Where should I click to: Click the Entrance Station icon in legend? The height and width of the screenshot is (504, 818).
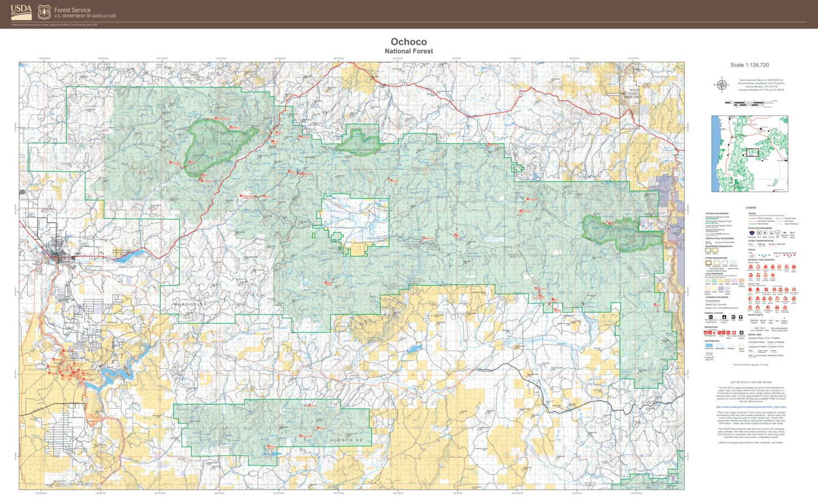742,333
